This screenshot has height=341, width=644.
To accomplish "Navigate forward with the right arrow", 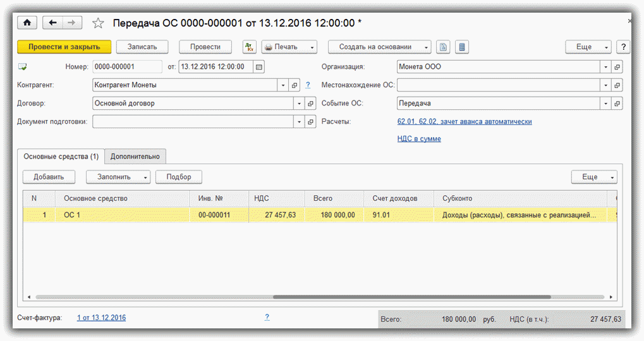I will 72,23.
